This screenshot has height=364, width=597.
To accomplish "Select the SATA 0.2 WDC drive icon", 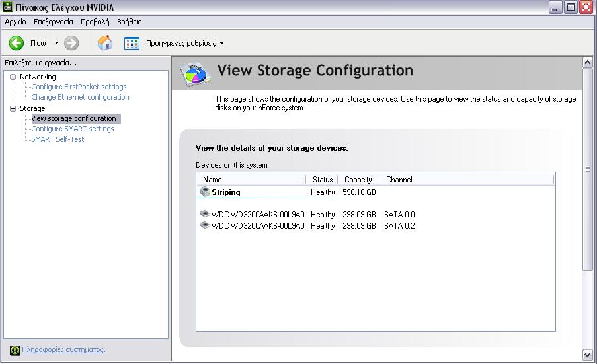I will [205, 225].
